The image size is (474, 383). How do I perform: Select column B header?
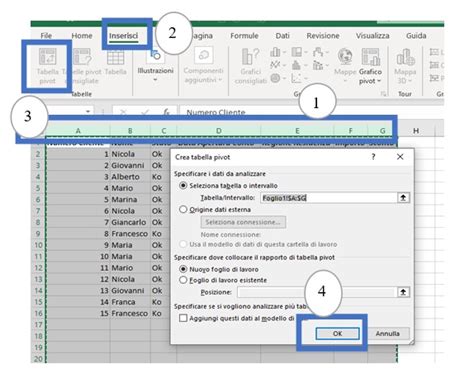(x=130, y=131)
